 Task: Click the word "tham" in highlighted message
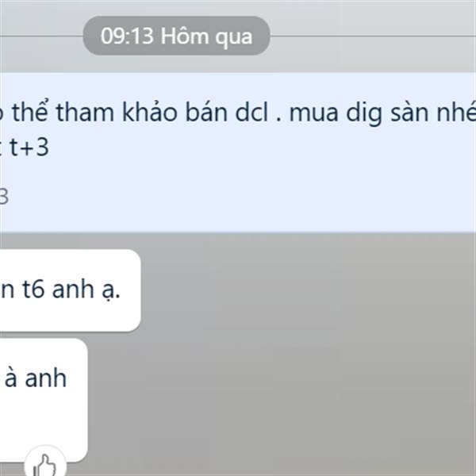coord(85,113)
